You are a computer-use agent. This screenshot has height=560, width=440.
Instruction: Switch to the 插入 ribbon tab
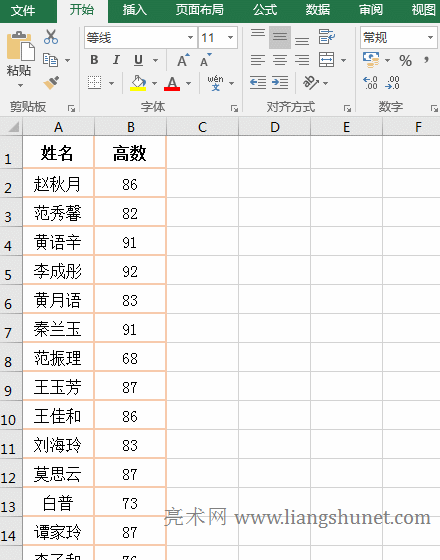(135, 10)
